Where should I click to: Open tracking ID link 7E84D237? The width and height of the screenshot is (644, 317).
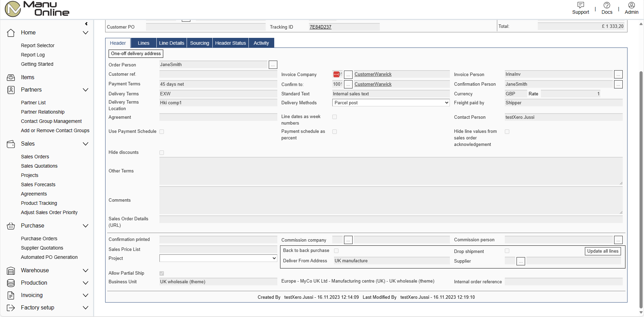[x=320, y=27]
